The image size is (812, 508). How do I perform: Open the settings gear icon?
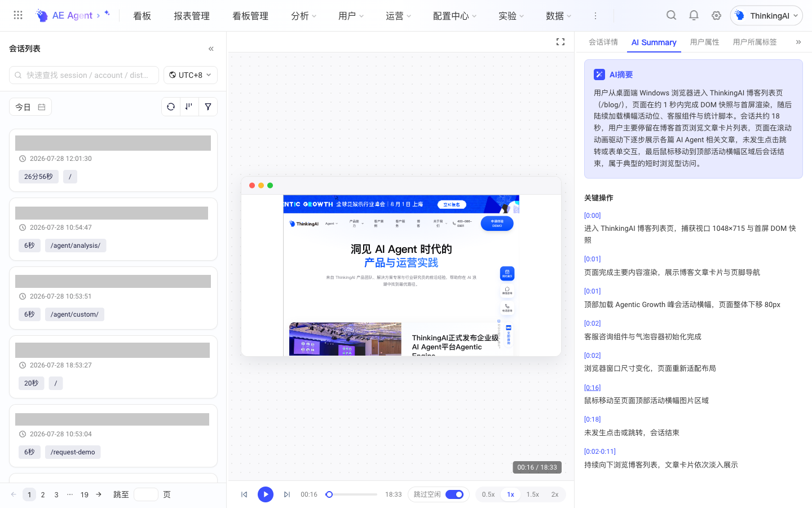point(716,15)
